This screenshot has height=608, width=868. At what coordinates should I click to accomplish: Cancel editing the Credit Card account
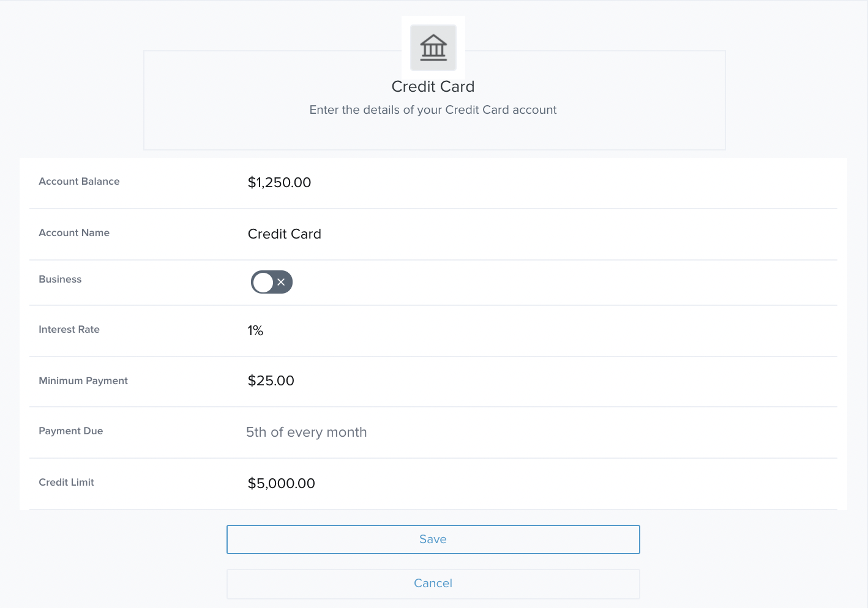(x=433, y=584)
